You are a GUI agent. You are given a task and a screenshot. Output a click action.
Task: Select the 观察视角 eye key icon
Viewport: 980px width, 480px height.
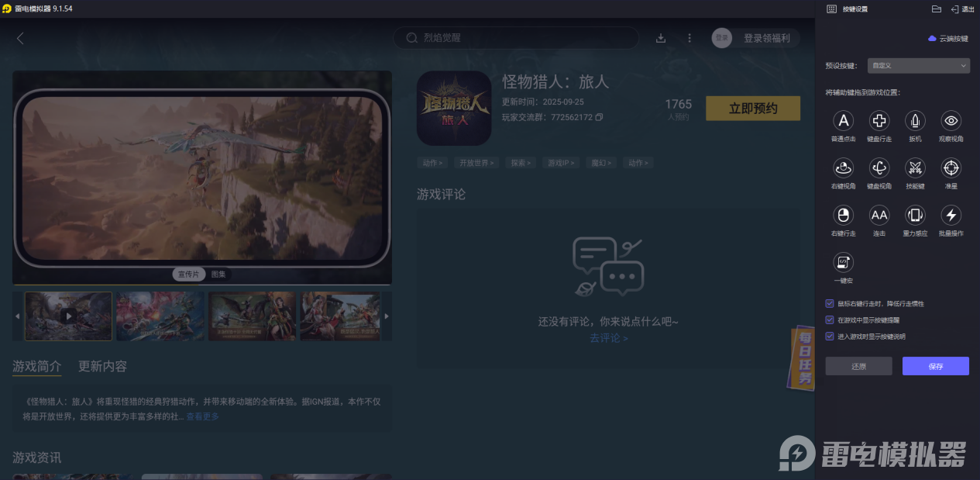(x=951, y=120)
